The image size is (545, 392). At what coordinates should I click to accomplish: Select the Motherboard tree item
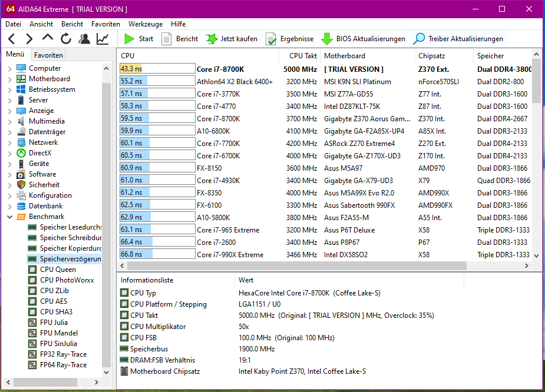coord(49,79)
